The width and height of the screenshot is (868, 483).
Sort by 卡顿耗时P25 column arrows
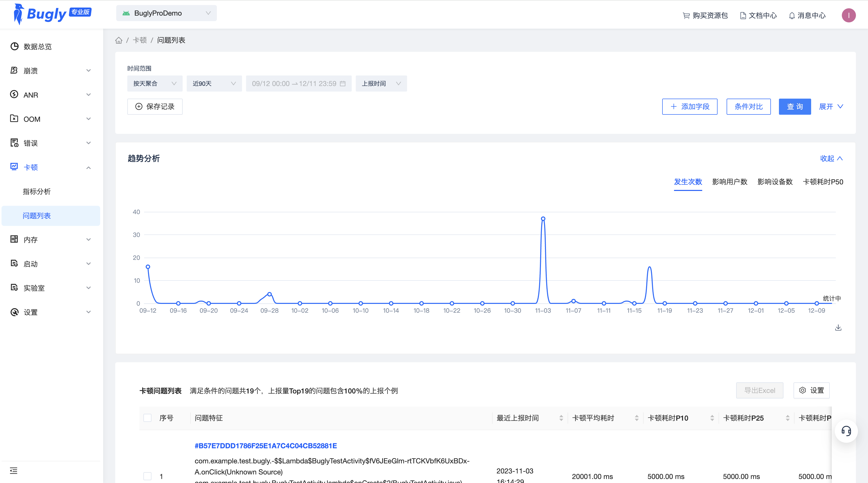point(787,418)
